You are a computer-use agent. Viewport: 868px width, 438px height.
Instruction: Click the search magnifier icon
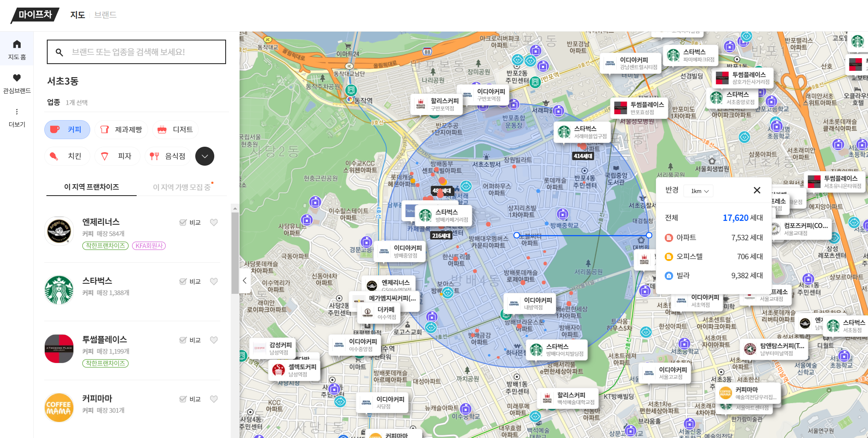click(x=59, y=52)
